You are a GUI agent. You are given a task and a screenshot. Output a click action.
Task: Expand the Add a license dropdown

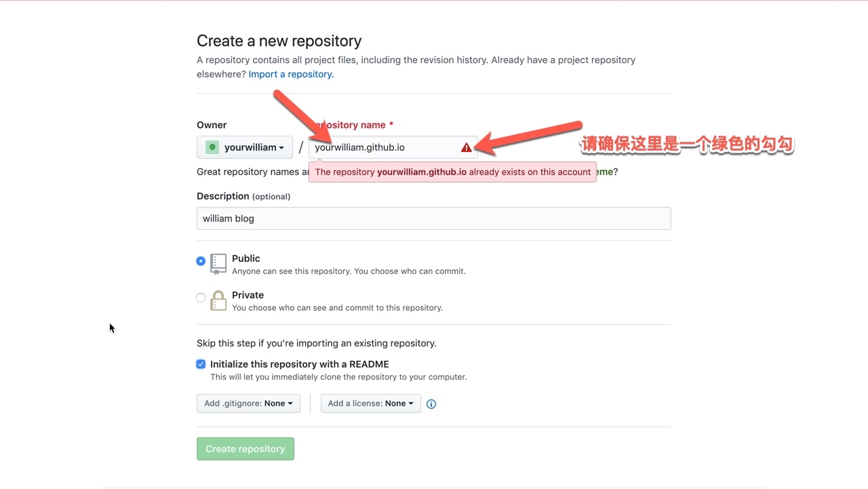click(370, 404)
